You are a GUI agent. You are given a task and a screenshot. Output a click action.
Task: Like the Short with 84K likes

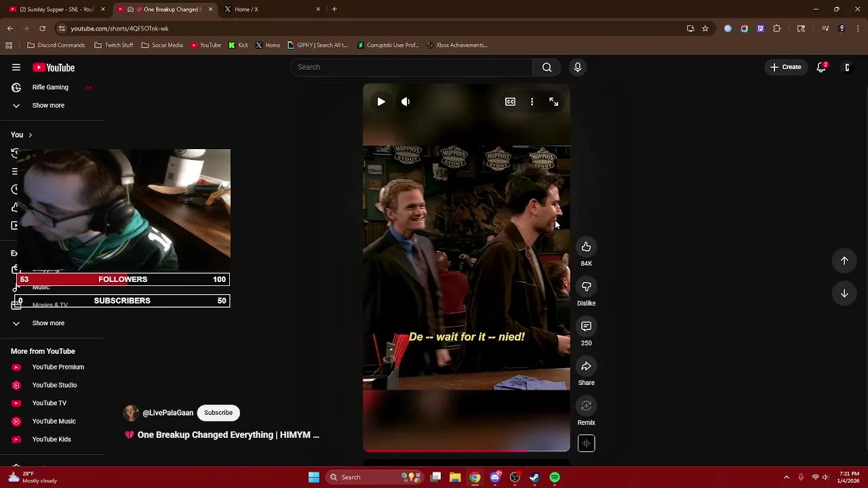coord(586,247)
